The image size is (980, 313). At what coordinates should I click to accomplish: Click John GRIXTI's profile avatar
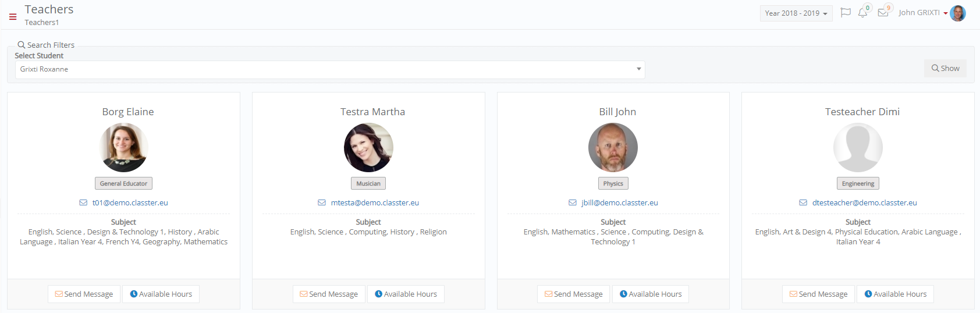point(958,13)
